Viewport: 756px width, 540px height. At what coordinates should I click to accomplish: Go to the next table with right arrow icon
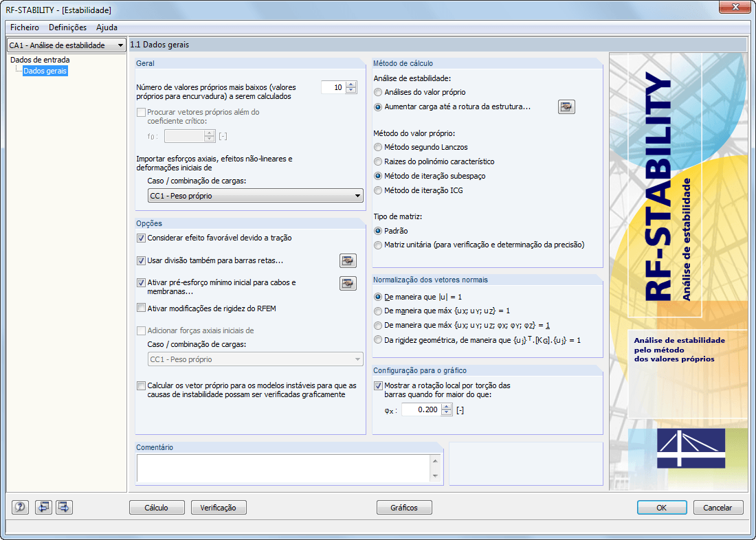pyautogui.click(x=64, y=507)
